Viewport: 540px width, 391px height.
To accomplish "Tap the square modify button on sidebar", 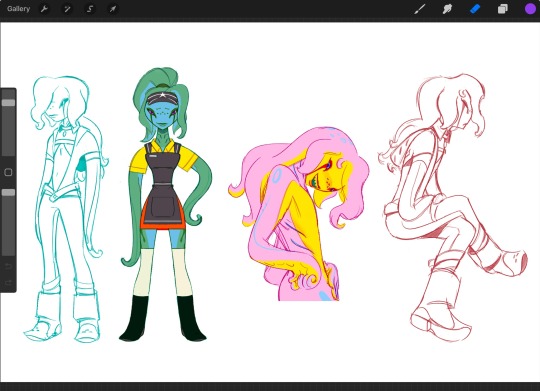I will [8, 172].
